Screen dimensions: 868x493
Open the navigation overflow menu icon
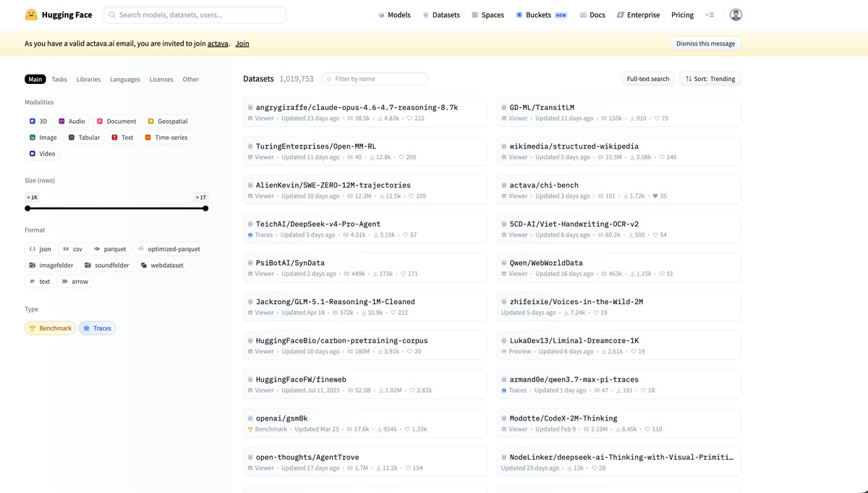(710, 14)
